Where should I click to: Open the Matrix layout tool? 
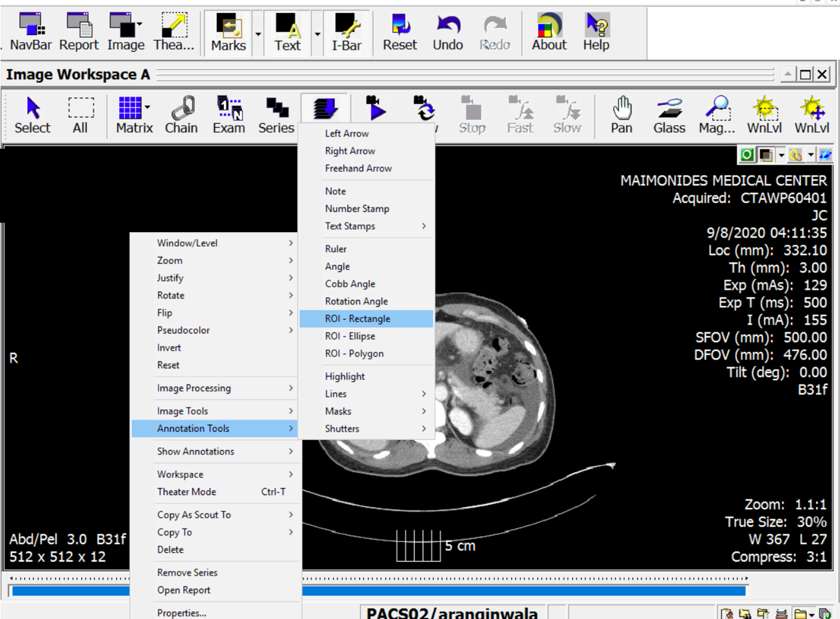134,116
